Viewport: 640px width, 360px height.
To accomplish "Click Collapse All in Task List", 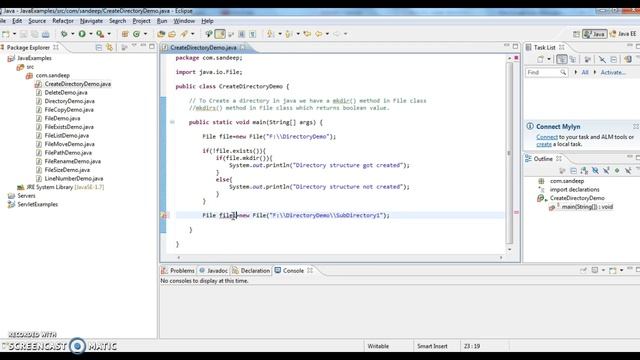I will click(x=613, y=60).
